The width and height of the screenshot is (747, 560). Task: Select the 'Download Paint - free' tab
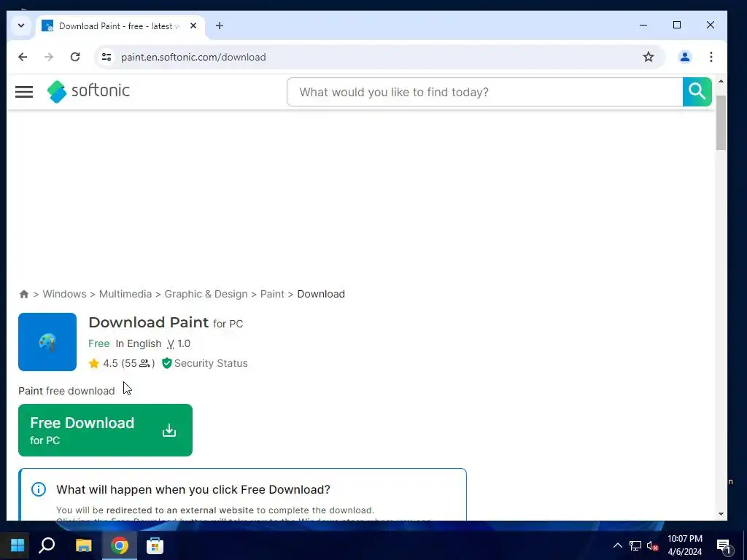[119, 26]
